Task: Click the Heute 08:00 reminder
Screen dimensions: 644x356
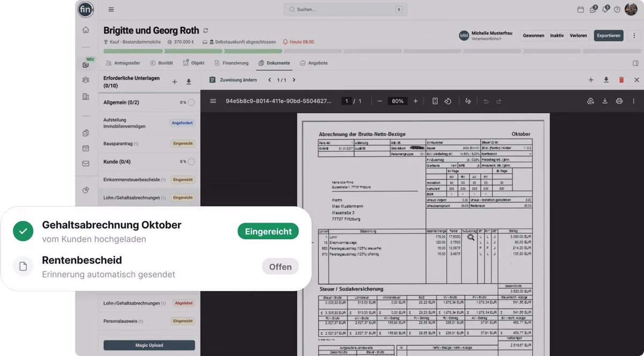Action: point(298,42)
